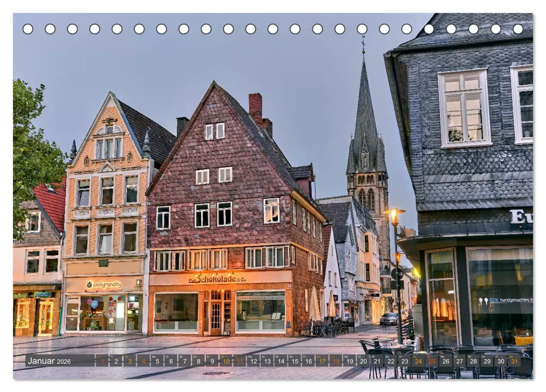Image resolution: width=546 pixels, height=392 pixels.
Task: Select day 22 in the calendar strip
Action: pos(390,361)
